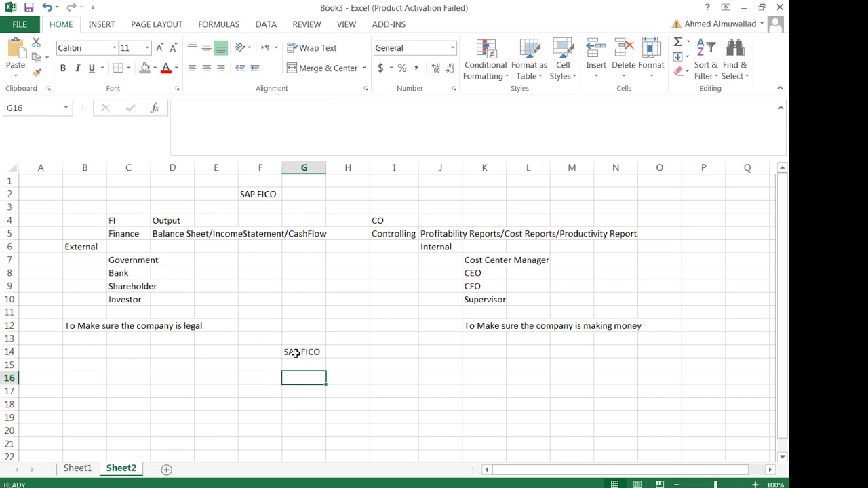
Task: Click the Insert cells button
Action: (596, 59)
